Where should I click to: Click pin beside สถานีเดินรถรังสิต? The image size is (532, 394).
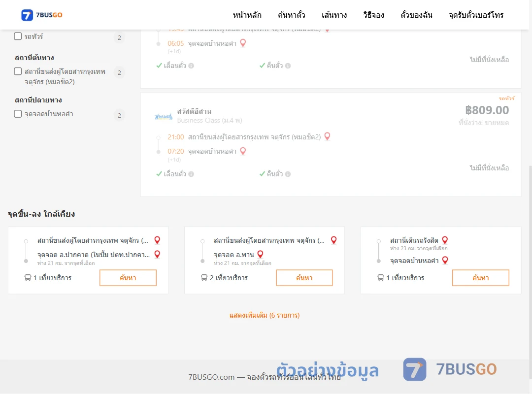[445, 240]
